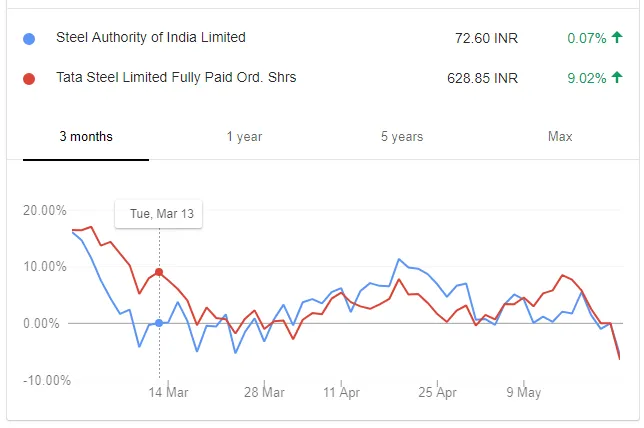
Task: Open Tata Steel Limited Fully Paid Ord. Shrs
Action: pyautogui.click(x=175, y=77)
